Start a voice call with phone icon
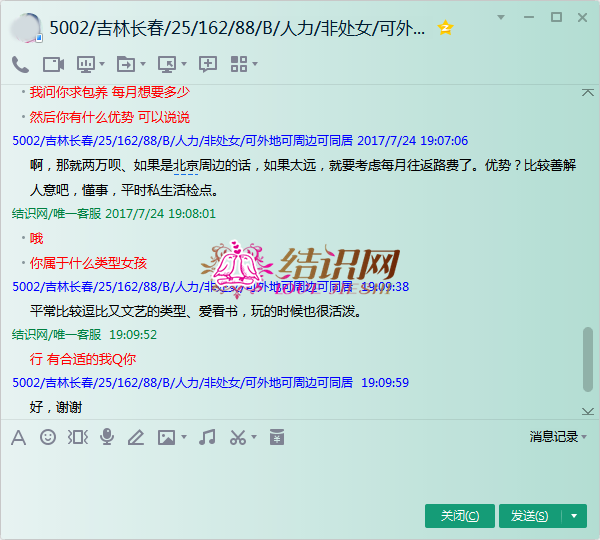The height and width of the screenshot is (540, 600). [20, 64]
